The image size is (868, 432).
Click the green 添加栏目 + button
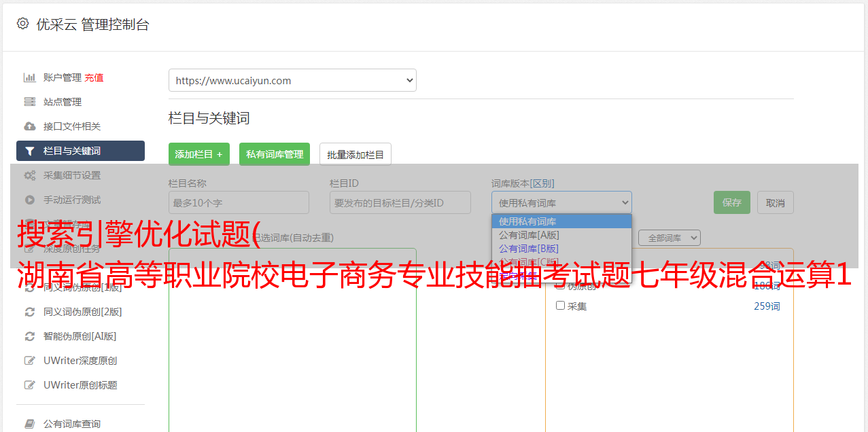pyautogui.click(x=199, y=154)
